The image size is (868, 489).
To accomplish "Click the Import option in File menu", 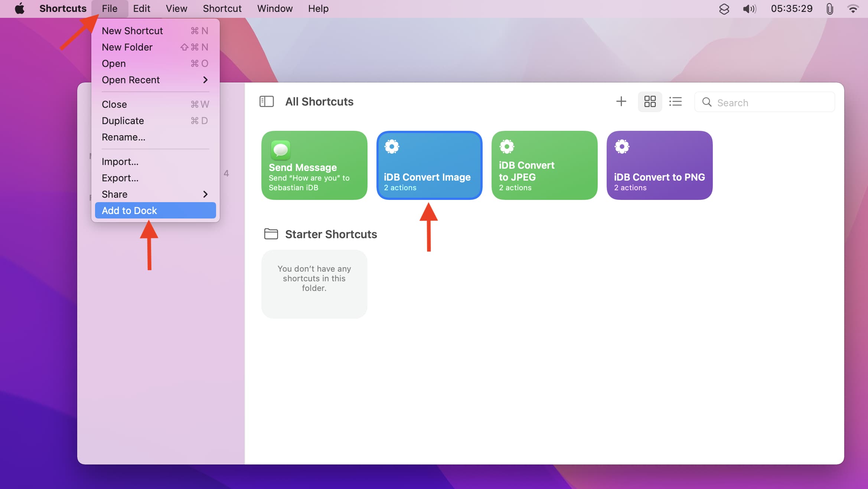I will 120,161.
